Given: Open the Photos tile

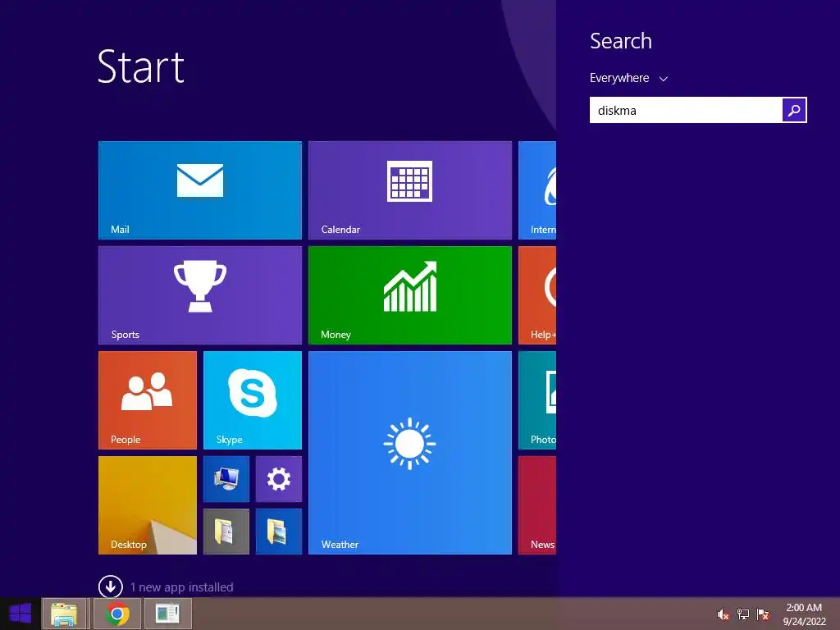Looking at the screenshot, I should tap(537, 400).
